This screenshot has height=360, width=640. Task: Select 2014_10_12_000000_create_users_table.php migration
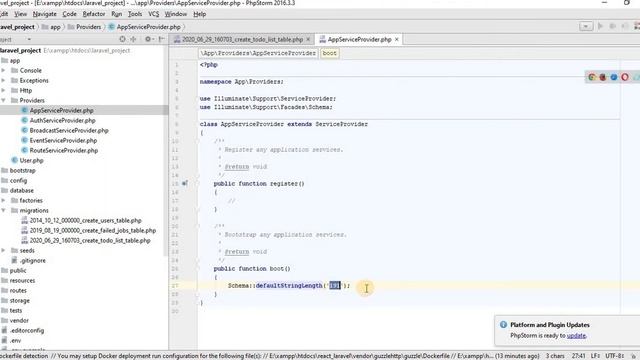pyautogui.click(x=86, y=220)
